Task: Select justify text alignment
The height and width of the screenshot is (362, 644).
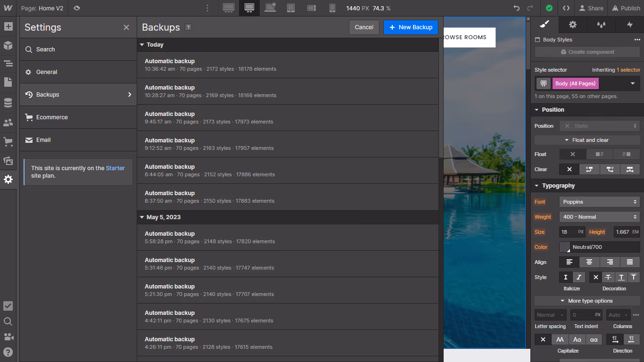Action: [x=630, y=262]
